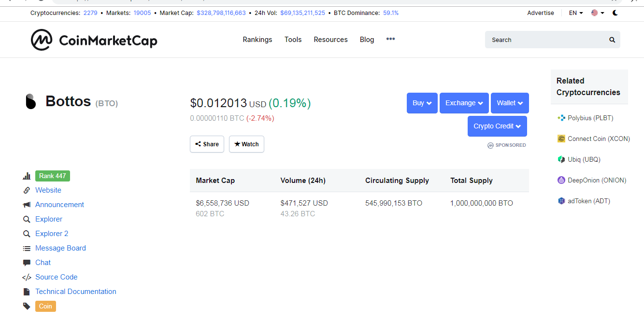The height and width of the screenshot is (321, 644).
Task: Open the Rankings menu
Action: 258,40
